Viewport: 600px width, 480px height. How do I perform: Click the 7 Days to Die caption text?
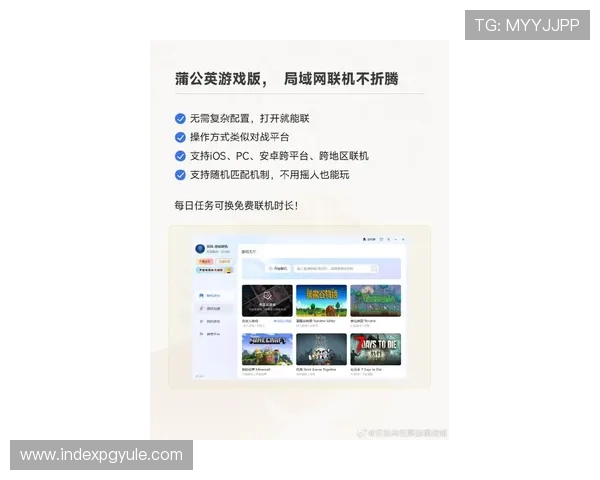pos(366,369)
